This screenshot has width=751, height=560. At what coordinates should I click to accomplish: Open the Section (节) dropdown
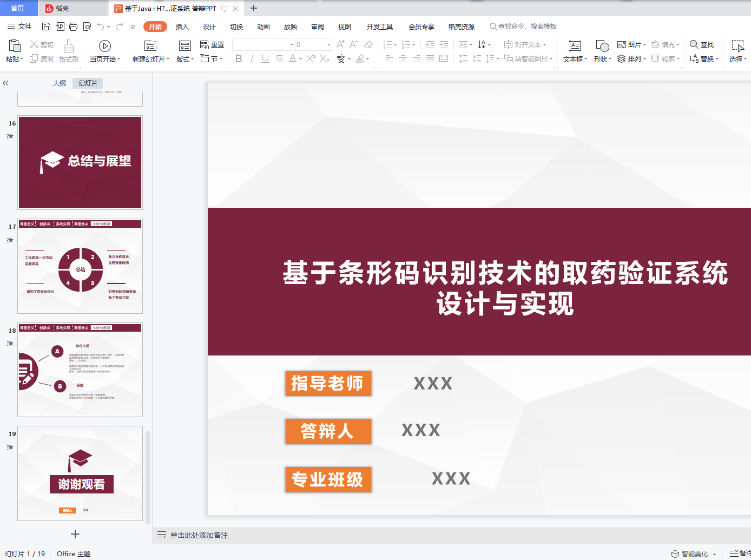[x=212, y=58]
